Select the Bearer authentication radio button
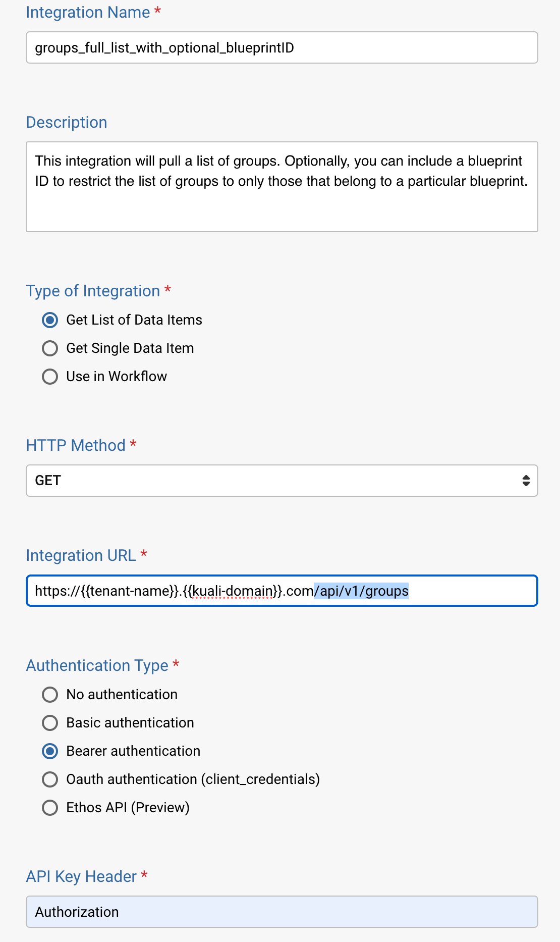Screen dimensions: 560x942 [x=50, y=751]
